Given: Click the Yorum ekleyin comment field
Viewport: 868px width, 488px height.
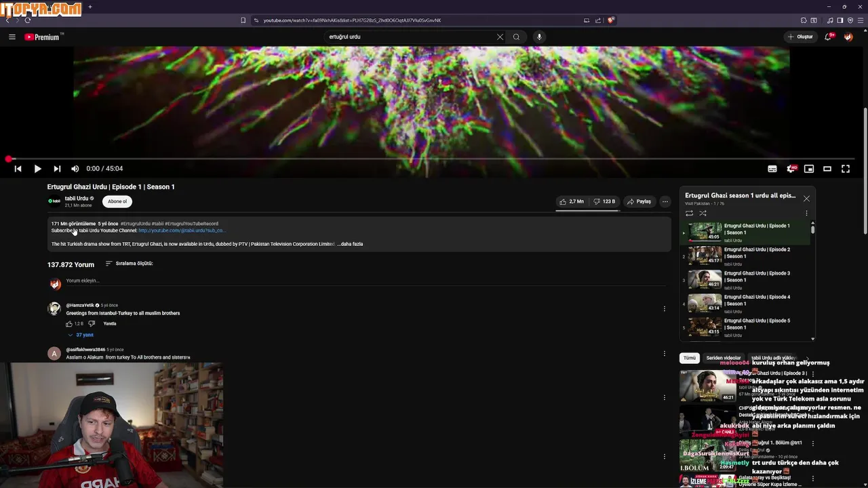Looking at the screenshot, I should pyautogui.click(x=366, y=281).
